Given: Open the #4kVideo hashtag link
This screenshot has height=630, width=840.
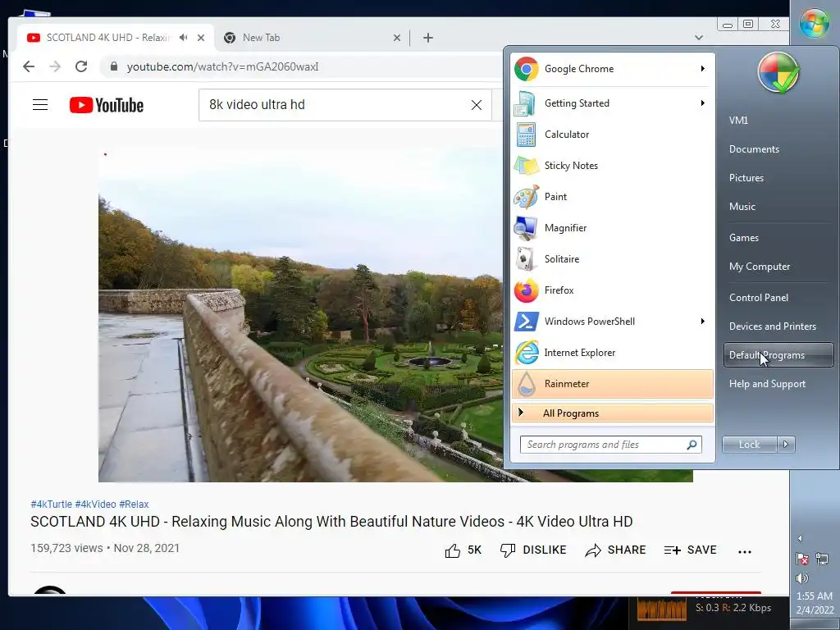Looking at the screenshot, I should 95,504.
